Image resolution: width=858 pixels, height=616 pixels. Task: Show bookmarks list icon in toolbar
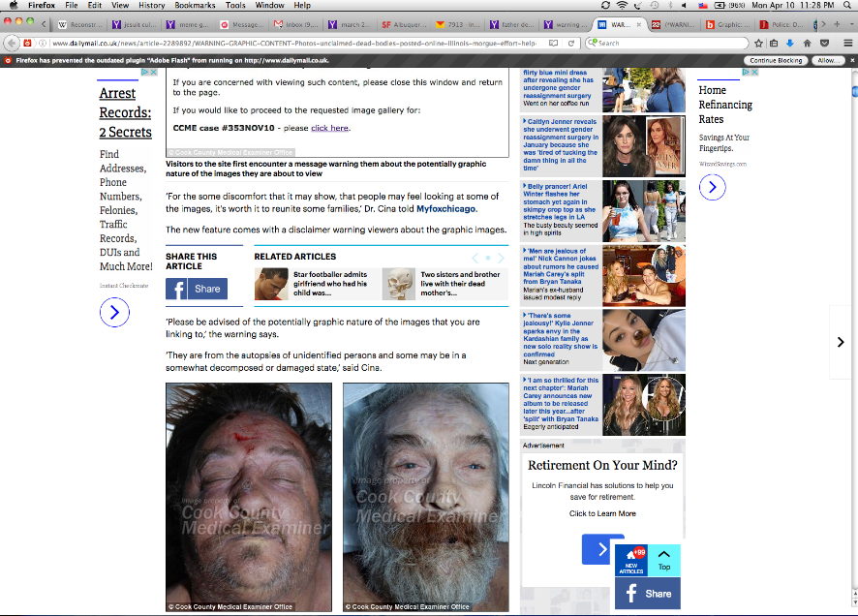[x=774, y=44]
